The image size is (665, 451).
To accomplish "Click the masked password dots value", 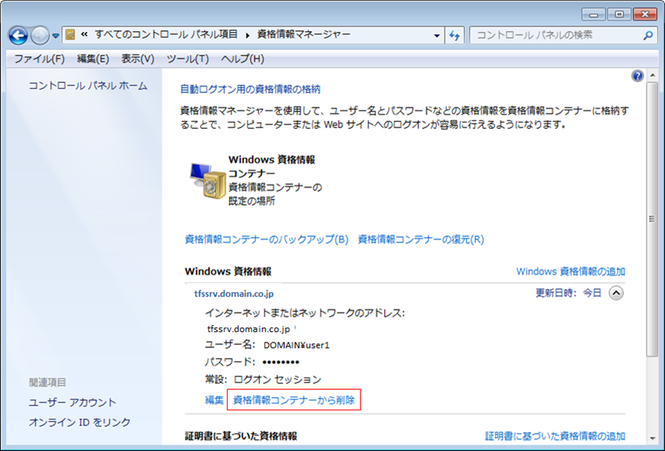I will pyautogui.click(x=281, y=362).
